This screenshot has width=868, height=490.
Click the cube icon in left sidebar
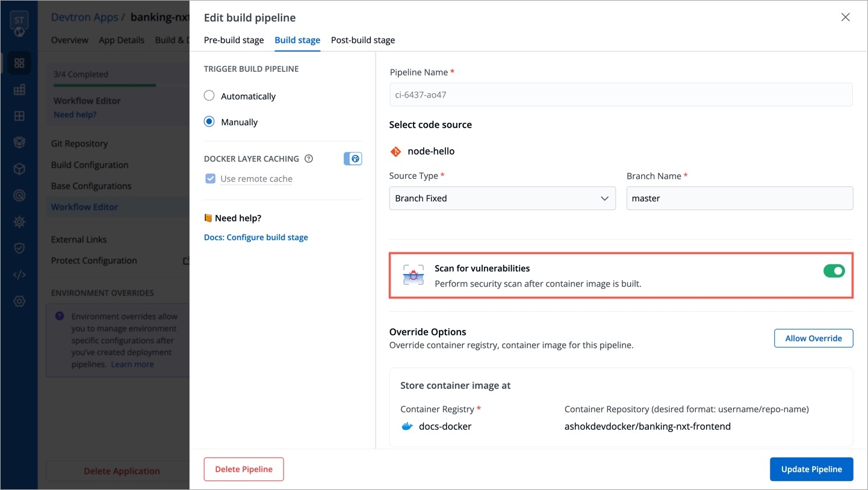(x=19, y=169)
